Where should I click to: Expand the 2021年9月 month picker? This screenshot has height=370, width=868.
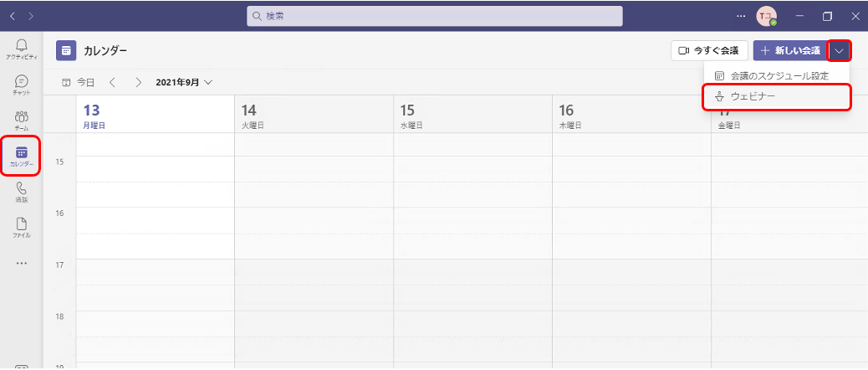pyautogui.click(x=184, y=83)
